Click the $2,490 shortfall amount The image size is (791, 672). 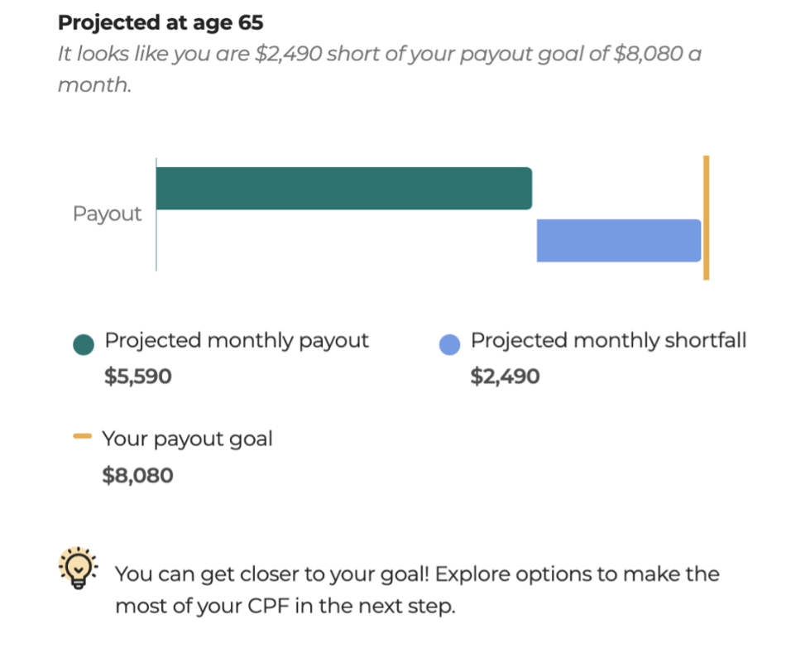pyautogui.click(x=505, y=377)
